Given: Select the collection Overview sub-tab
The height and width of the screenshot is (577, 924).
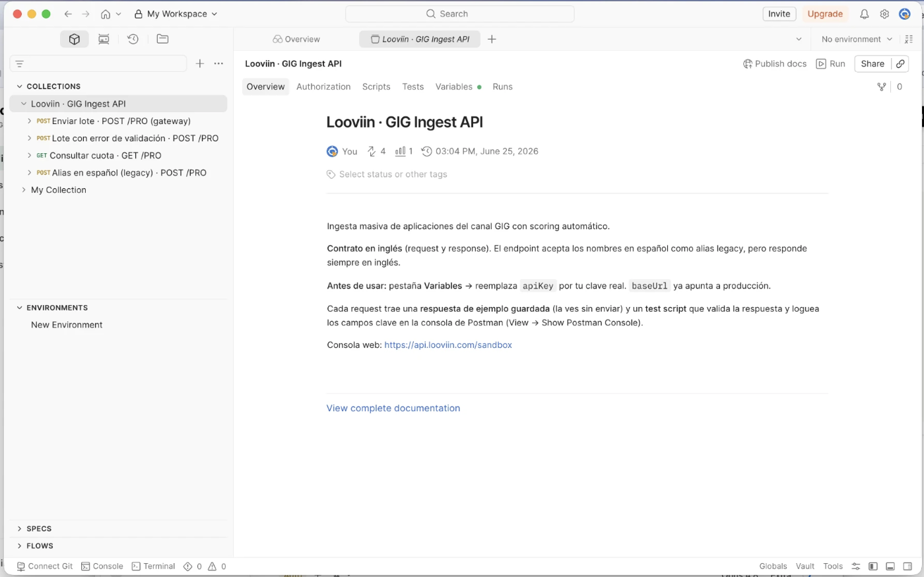Looking at the screenshot, I should click(x=265, y=86).
